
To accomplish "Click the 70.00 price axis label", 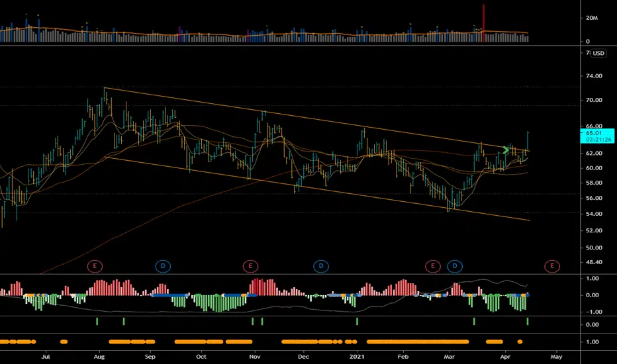I will coord(594,100).
